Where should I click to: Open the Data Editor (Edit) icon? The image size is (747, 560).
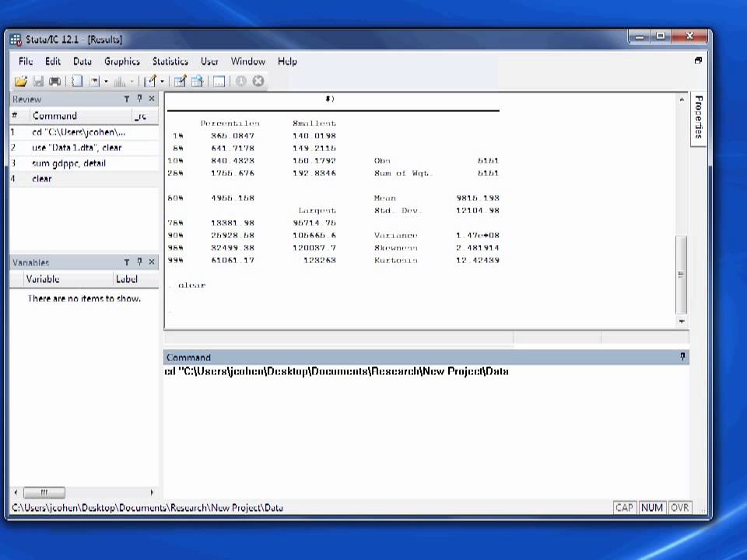pos(180,82)
